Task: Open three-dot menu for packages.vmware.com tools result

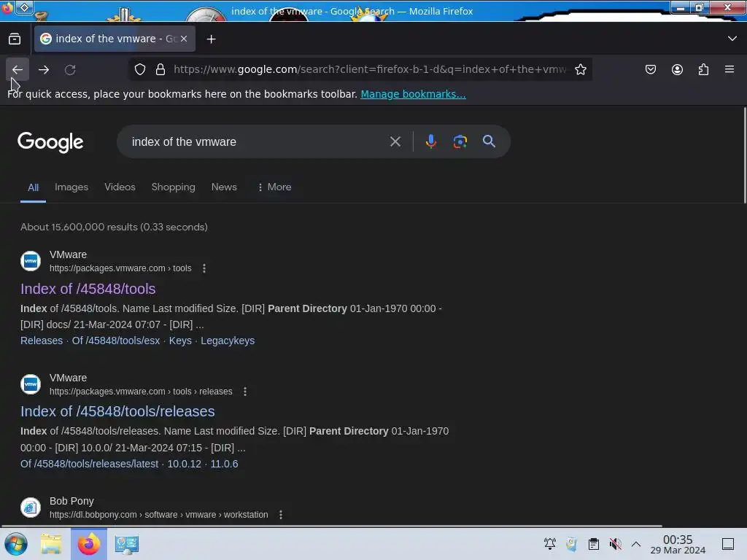Action: tap(204, 268)
